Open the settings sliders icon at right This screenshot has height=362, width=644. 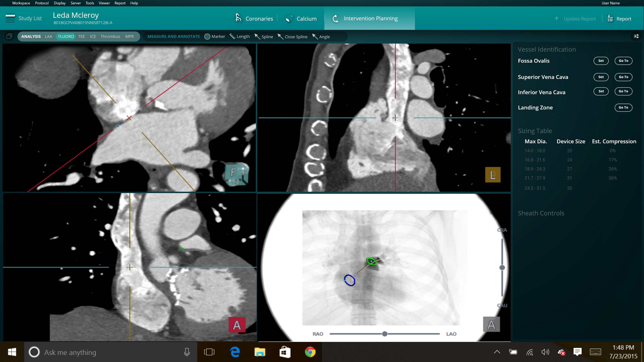point(636,37)
